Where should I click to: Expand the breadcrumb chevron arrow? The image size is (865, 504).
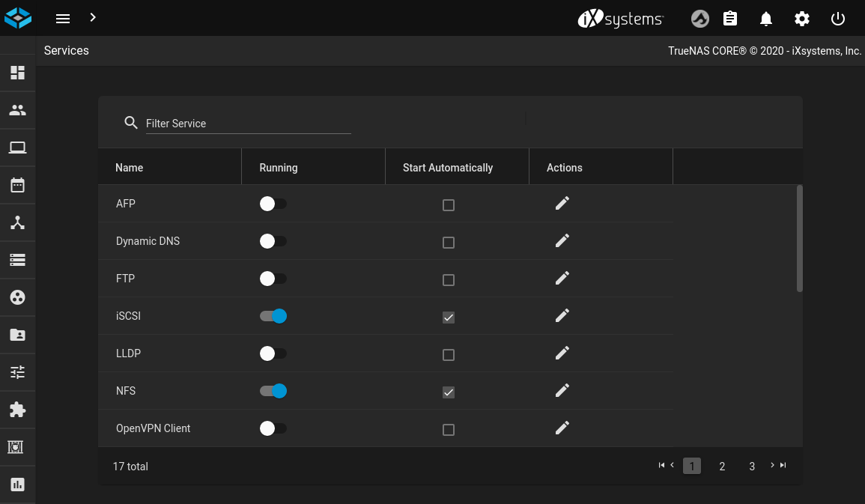tap(93, 17)
